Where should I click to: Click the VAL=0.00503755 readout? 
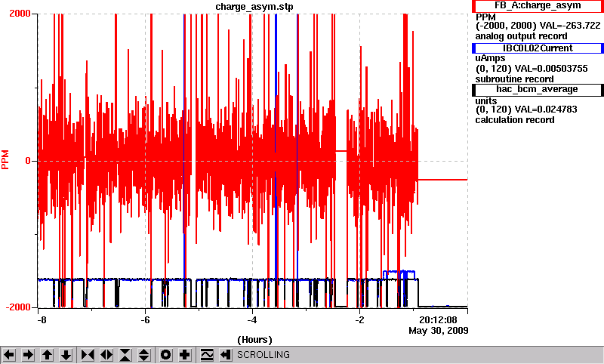[551, 69]
